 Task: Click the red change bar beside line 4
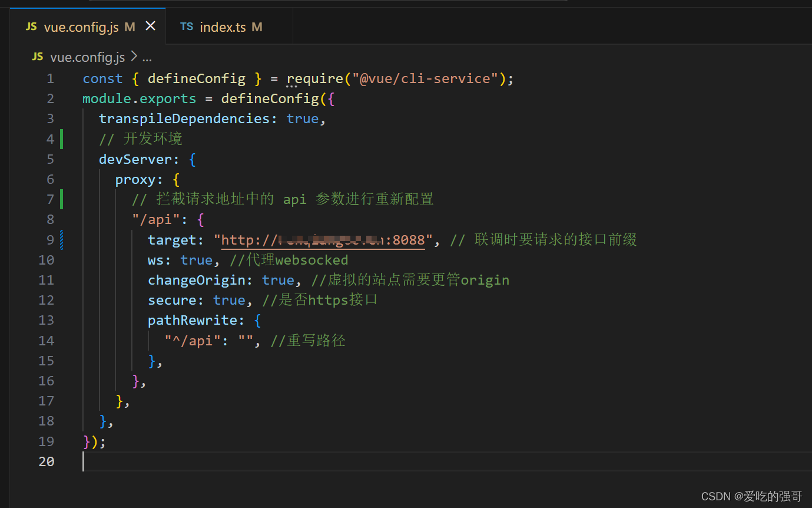61,138
